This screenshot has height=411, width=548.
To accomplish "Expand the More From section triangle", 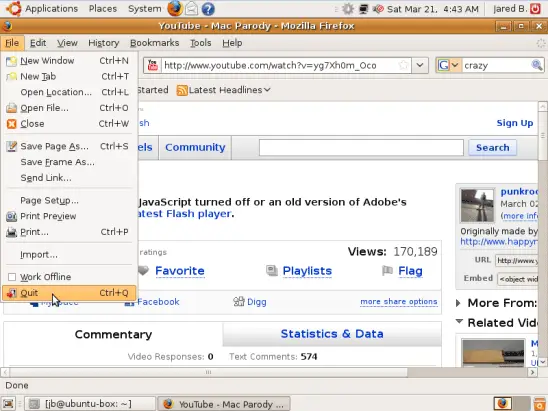I will (458, 303).
